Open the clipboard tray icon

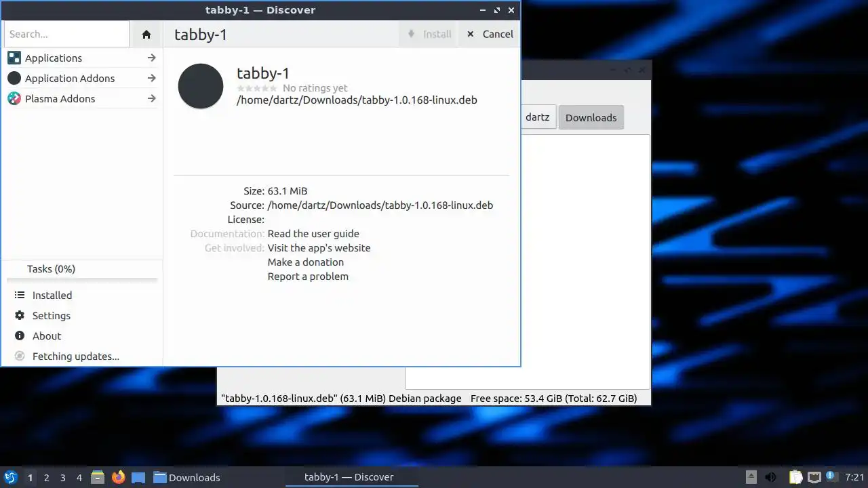click(x=796, y=477)
